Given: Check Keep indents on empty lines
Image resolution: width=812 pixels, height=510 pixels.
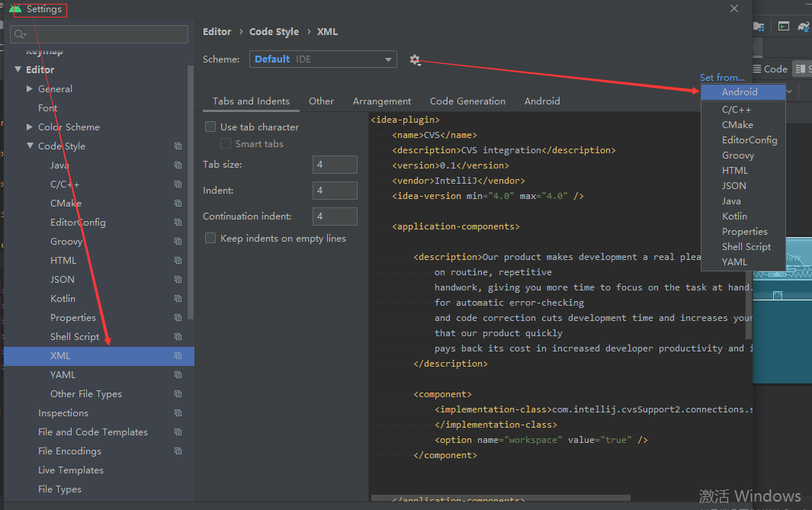Looking at the screenshot, I should click(x=210, y=238).
